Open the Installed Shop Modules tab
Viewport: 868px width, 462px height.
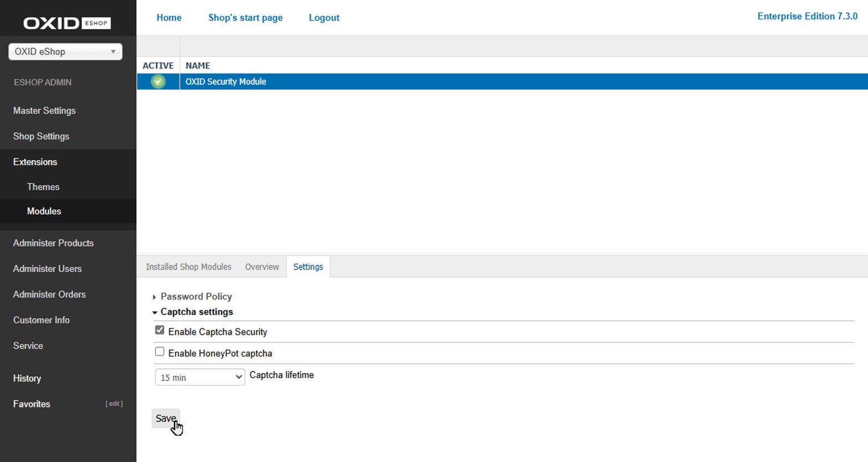[x=188, y=267]
